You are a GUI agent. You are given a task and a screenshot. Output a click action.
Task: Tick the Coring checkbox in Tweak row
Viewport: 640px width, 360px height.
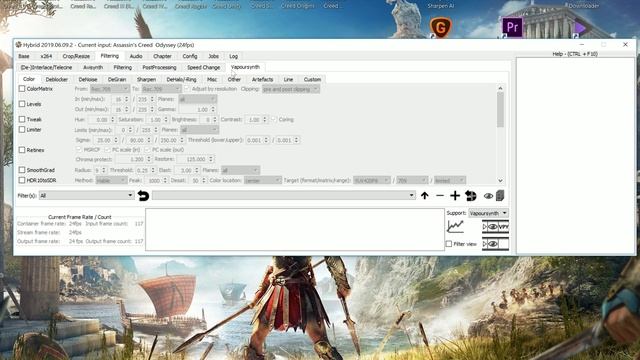(x=274, y=120)
